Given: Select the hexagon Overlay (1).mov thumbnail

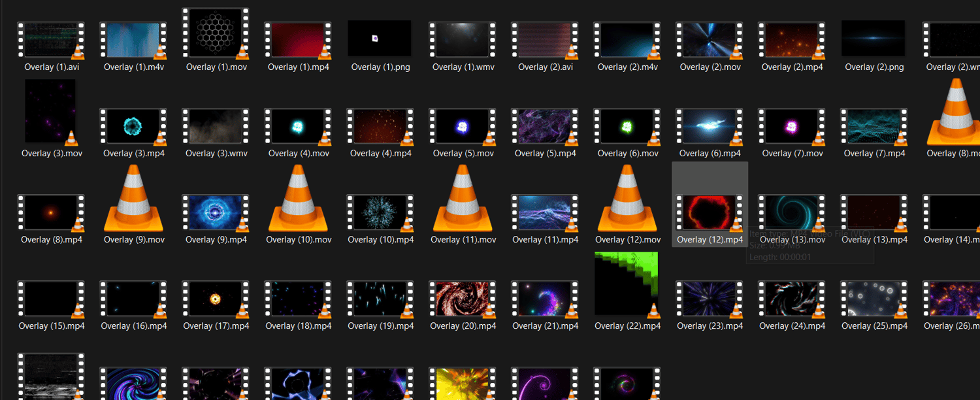Looking at the screenshot, I should 216,33.
